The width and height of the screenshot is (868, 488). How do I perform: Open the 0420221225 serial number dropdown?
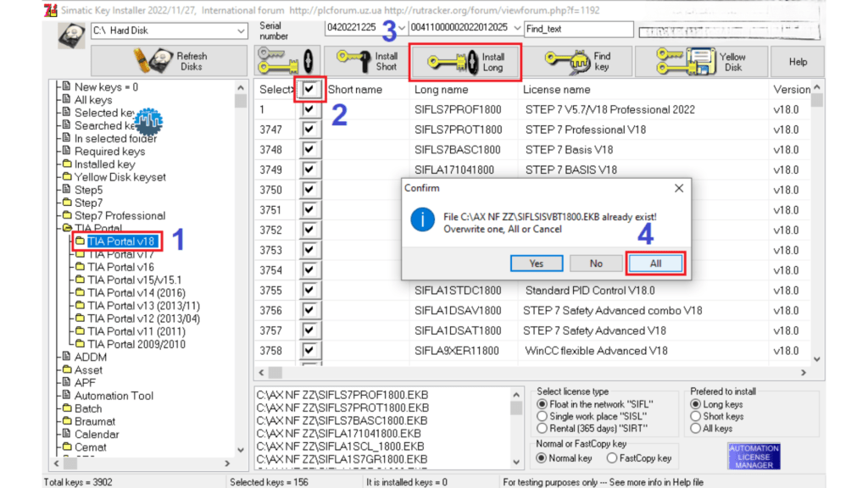point(401,28)
